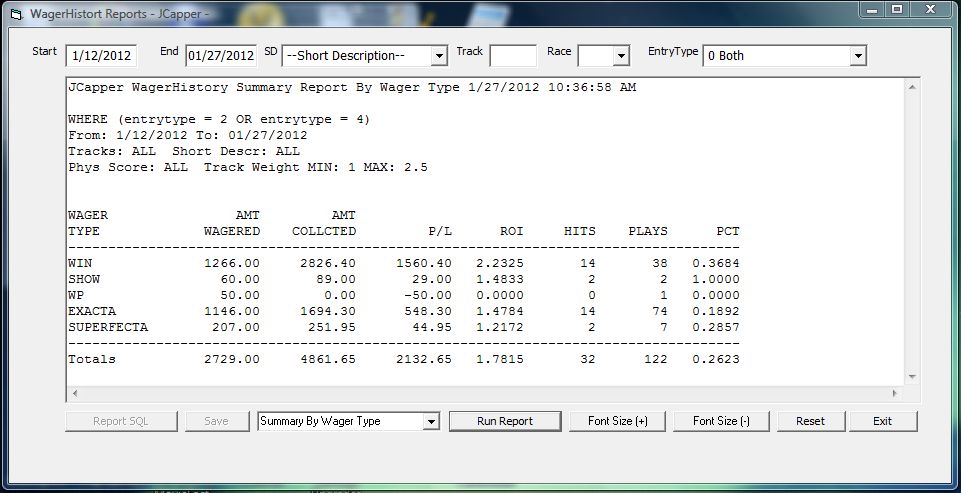Click the SUPERFECTA collected value 251.95
This screenshot has width=961, height=493.
pos(332,327)
